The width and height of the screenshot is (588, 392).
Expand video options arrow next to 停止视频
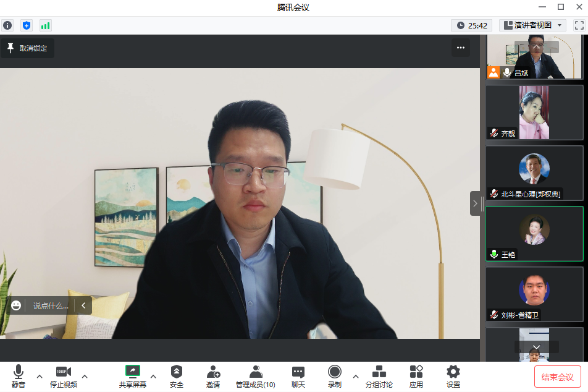pyautogui.click(x=85, y=376)
